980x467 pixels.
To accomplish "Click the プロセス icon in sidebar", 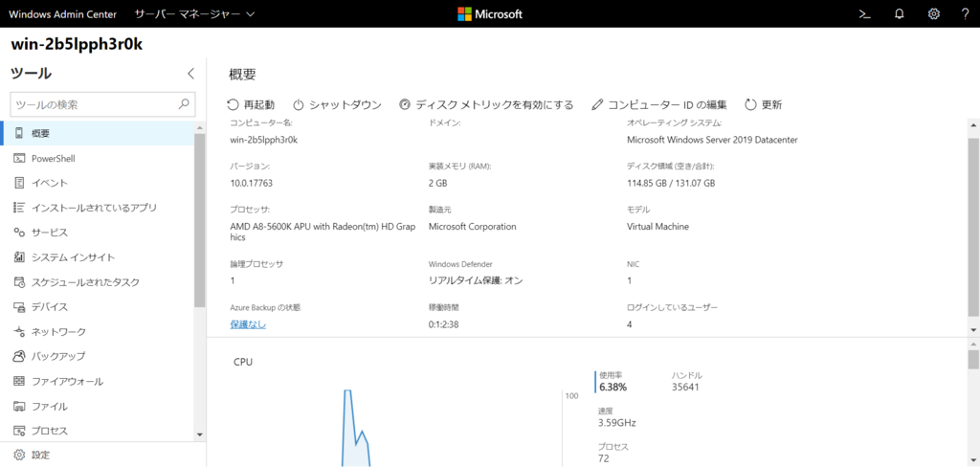I will (x=19, y=431).
